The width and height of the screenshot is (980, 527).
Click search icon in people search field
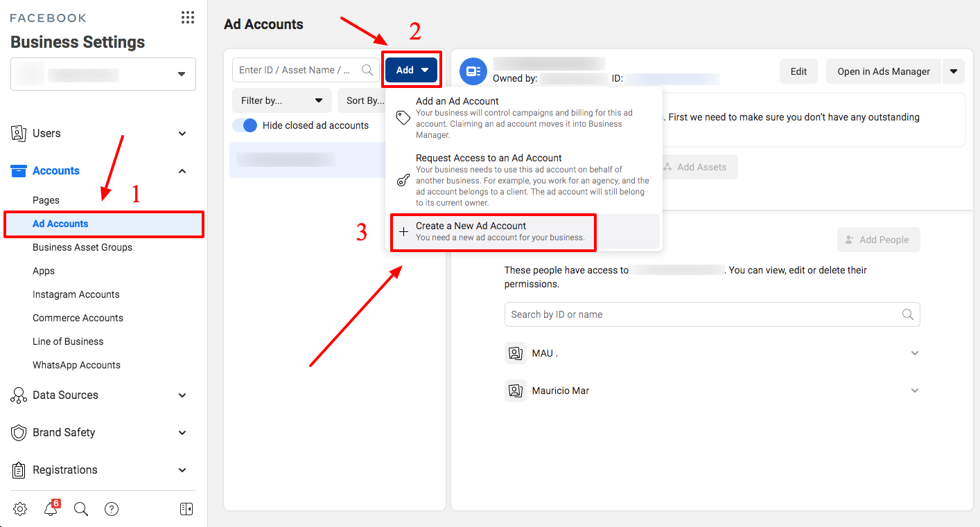coord(907,314)
